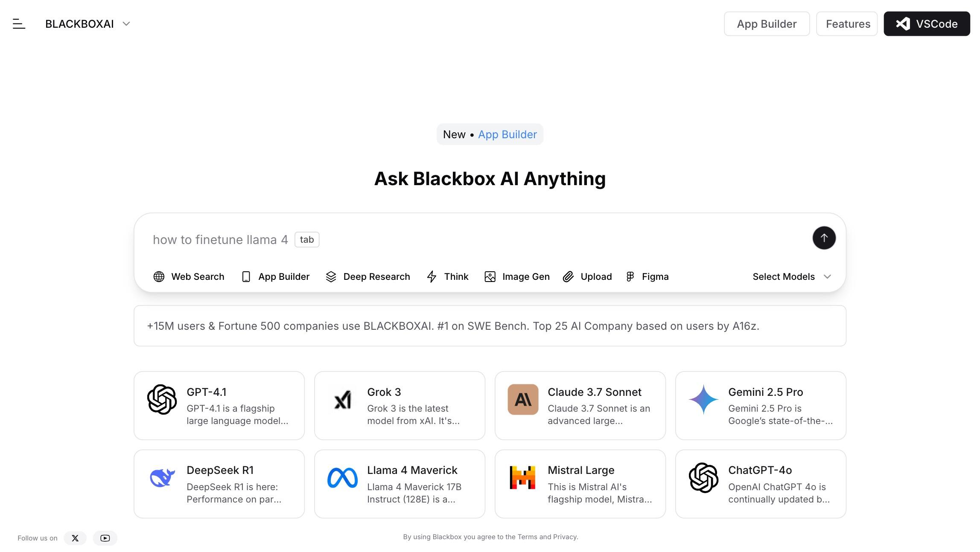This screenshot has width=980, height=552.
Task: Open the Terms link in footer
Action: coord(527,537)
